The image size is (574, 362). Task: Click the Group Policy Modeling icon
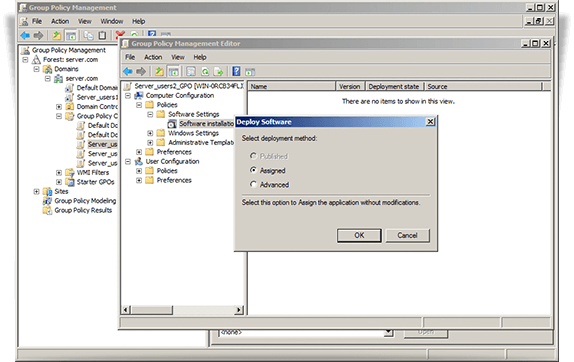[x=47, y=201]
